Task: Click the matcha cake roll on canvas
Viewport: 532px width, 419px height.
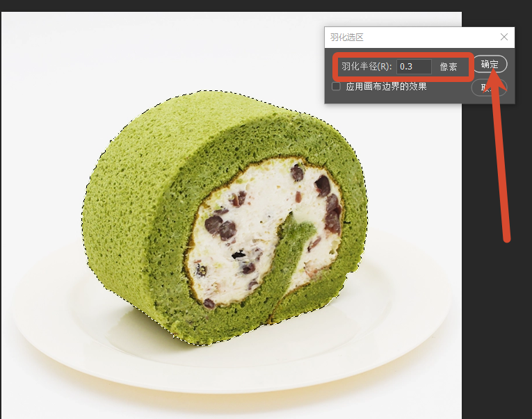Action: coord(225,217)
